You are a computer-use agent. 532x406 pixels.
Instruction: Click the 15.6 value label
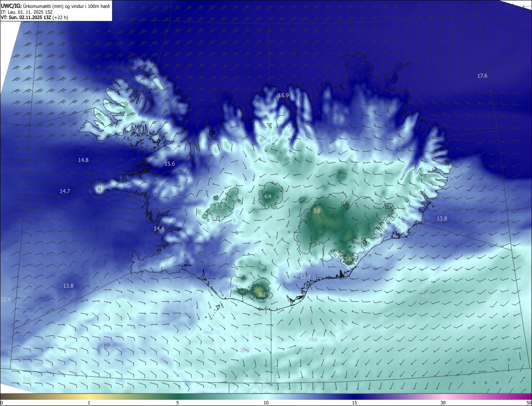170,164
